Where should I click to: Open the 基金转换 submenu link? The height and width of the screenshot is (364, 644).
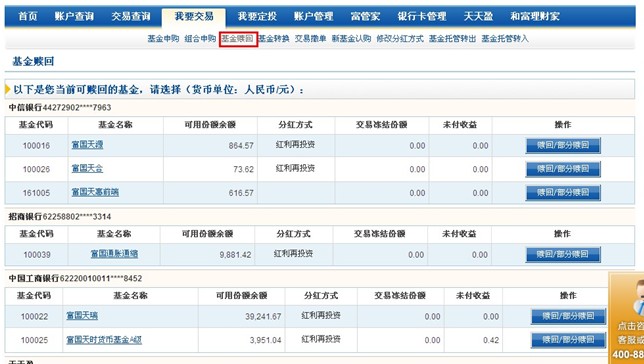pyautogui.click(x=274, y=39)
